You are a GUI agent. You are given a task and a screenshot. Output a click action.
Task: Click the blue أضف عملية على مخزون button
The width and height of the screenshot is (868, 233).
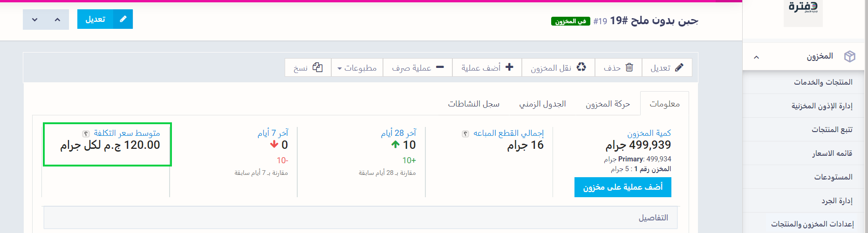tap(622, 187)
